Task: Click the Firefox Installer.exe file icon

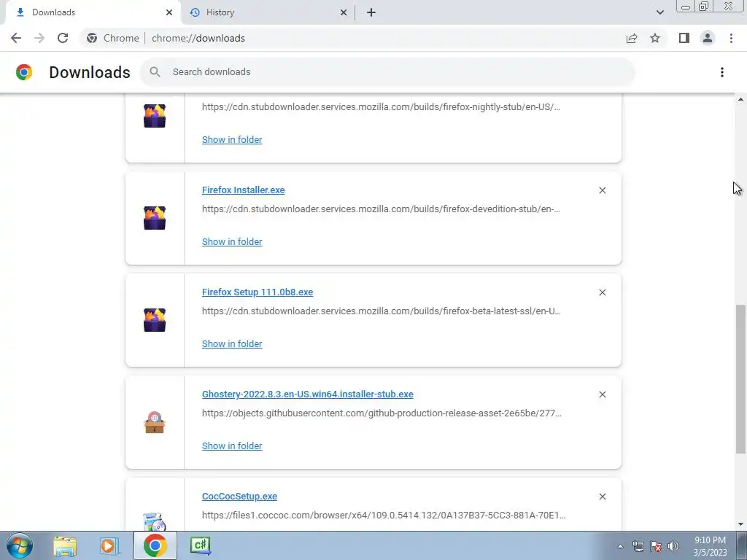Action: 155,218
